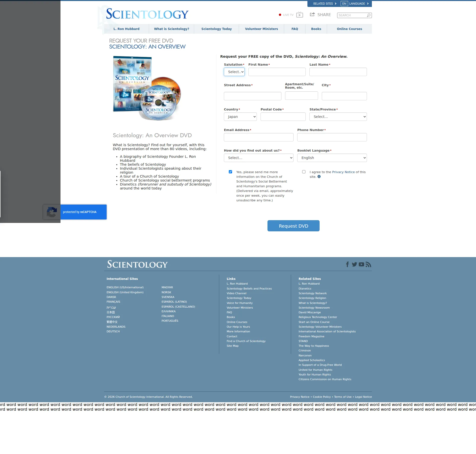Screen dimensions: 476x454
Task: Open the Booklet Language dropdown
Action: [332, 158]
